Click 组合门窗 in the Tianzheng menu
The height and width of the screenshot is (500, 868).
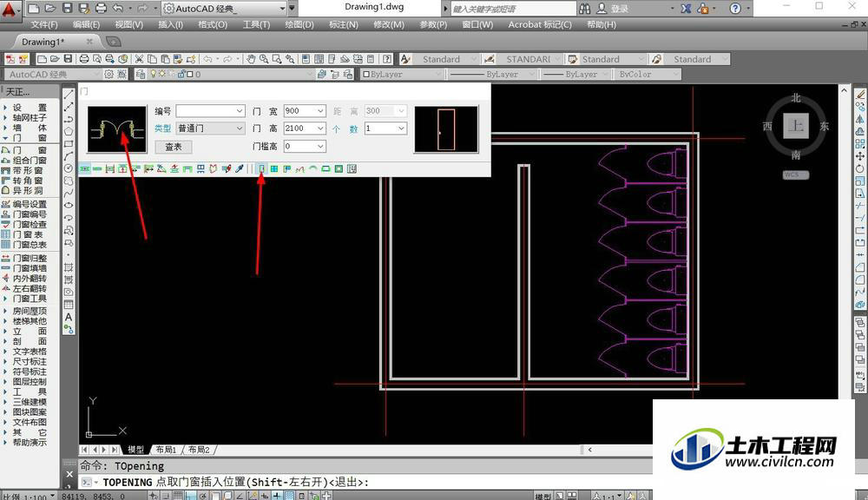(x=30, y=160)
